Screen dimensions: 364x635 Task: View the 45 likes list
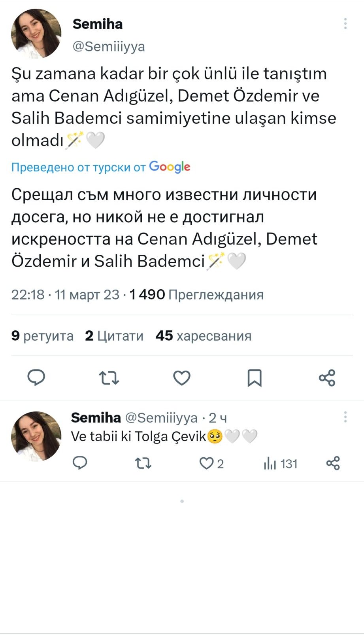[204, 336]
